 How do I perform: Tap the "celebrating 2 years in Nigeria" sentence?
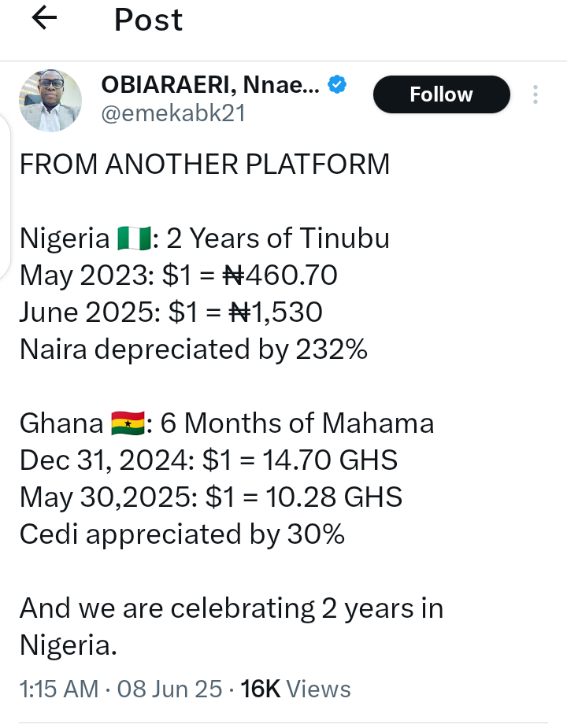point(231,627)
